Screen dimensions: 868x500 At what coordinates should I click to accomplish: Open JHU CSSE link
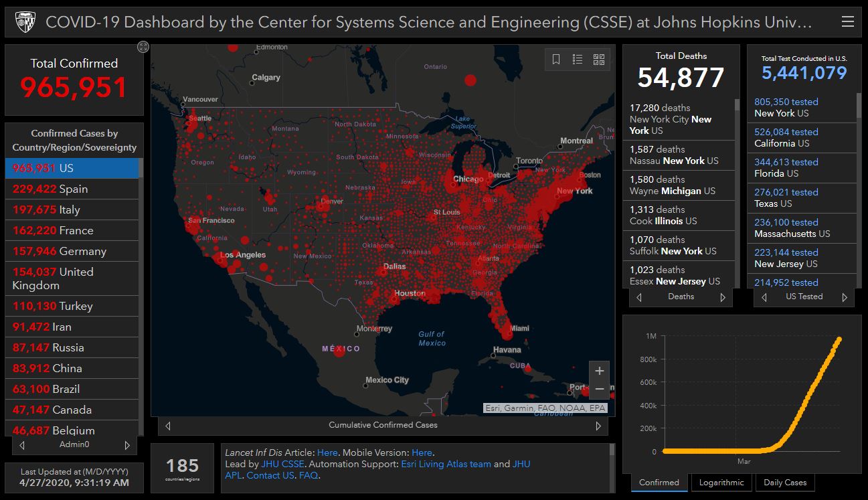click(x=282, y=464)
